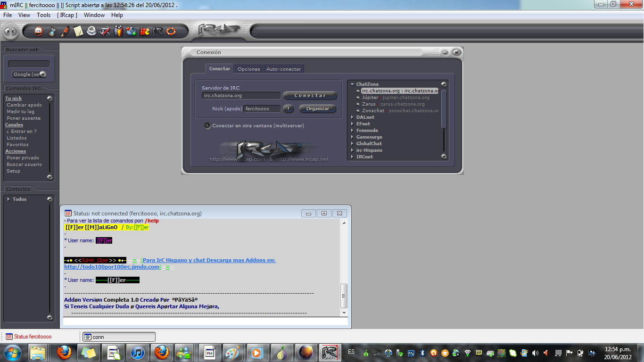Click the colored people group toolbar icon
This screenshot has width=644, height=362.
[118, 32]
